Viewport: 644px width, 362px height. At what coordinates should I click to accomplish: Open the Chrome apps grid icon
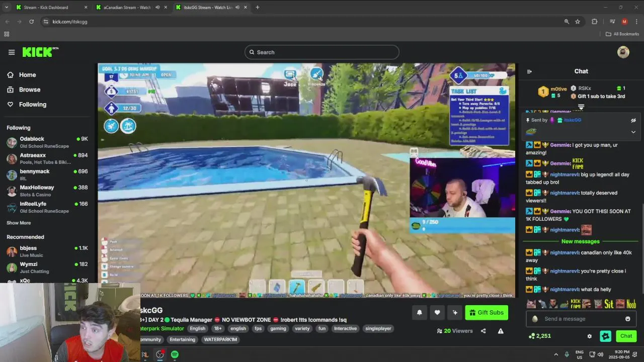(x=7, y=34)
